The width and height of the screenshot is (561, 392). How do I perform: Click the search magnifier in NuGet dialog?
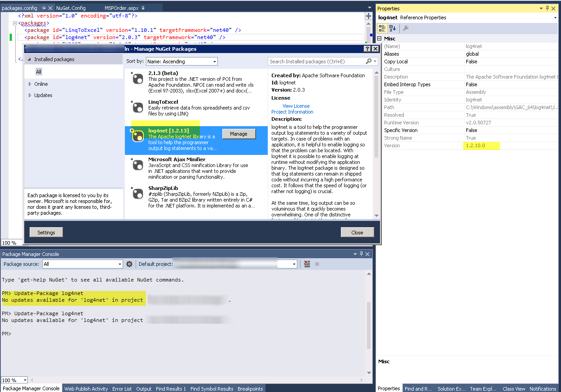point(369,62)
